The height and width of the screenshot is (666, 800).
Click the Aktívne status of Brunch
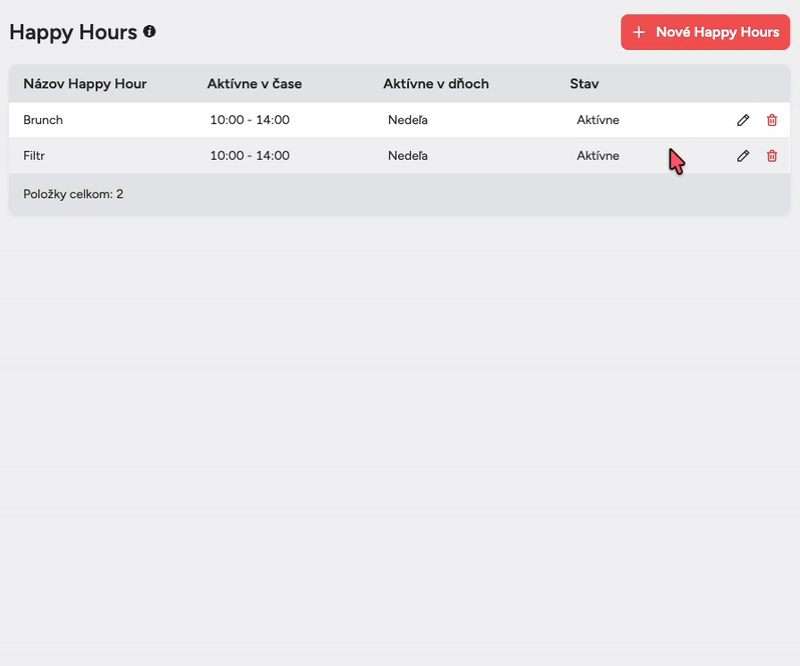coord(598,120)
